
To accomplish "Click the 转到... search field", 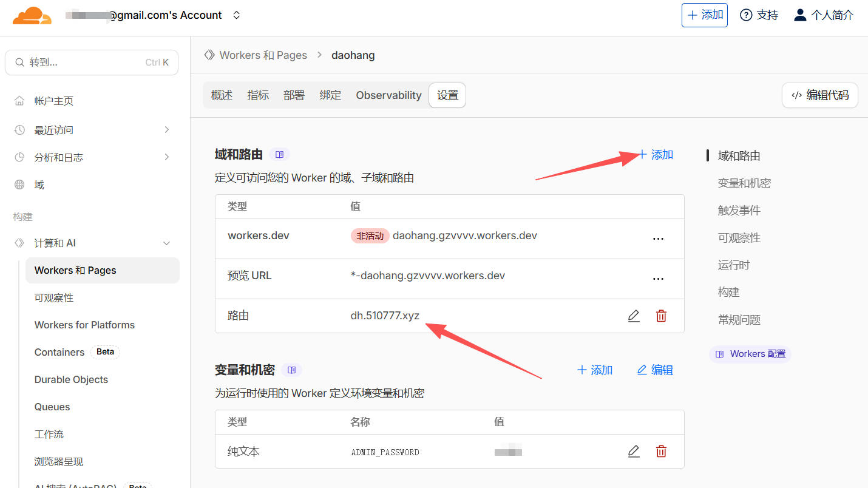I will pos(91,63).
